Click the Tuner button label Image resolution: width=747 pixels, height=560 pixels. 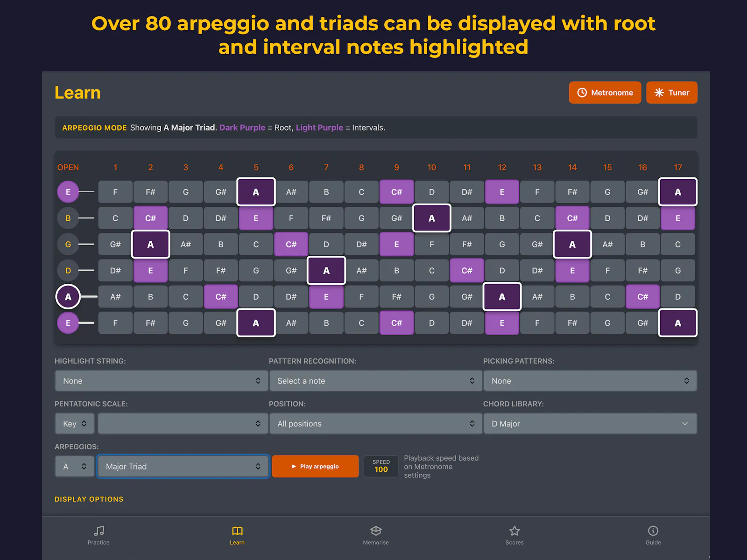coord(679,92)
